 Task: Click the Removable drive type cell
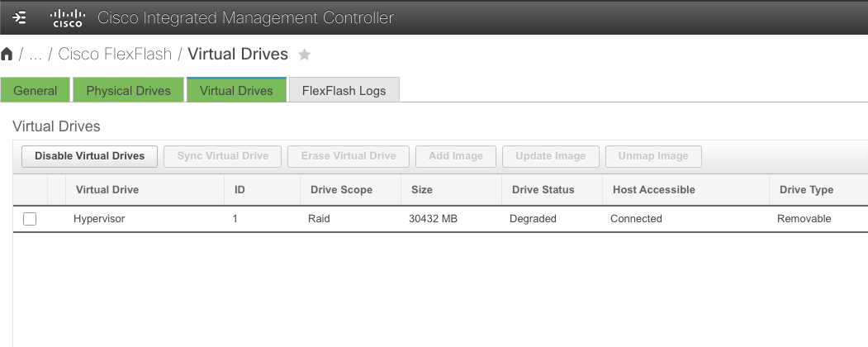tap(804, 219)
